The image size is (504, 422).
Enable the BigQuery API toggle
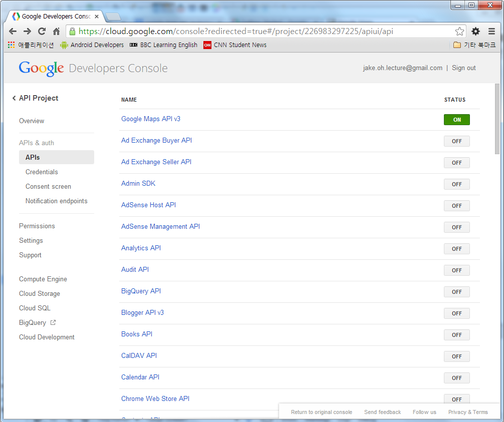click(457, 292)
